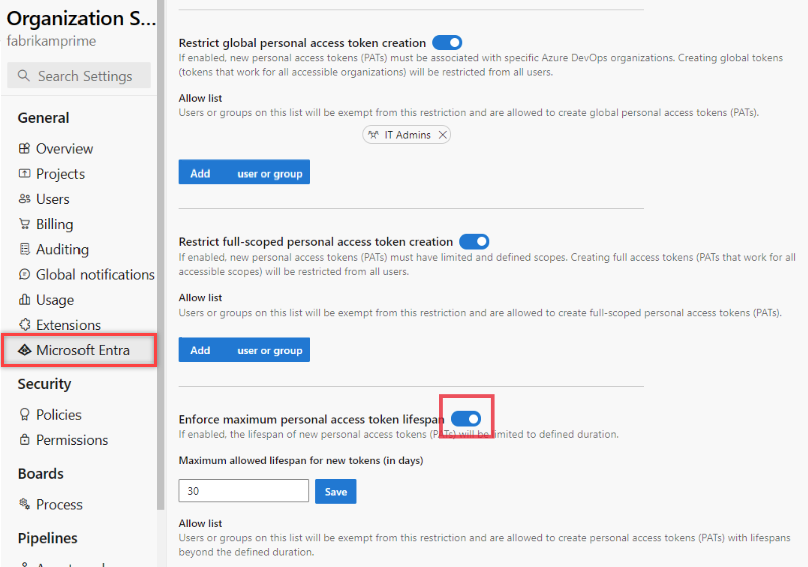Click the Global notifications icon

click(x=24, y=274)
